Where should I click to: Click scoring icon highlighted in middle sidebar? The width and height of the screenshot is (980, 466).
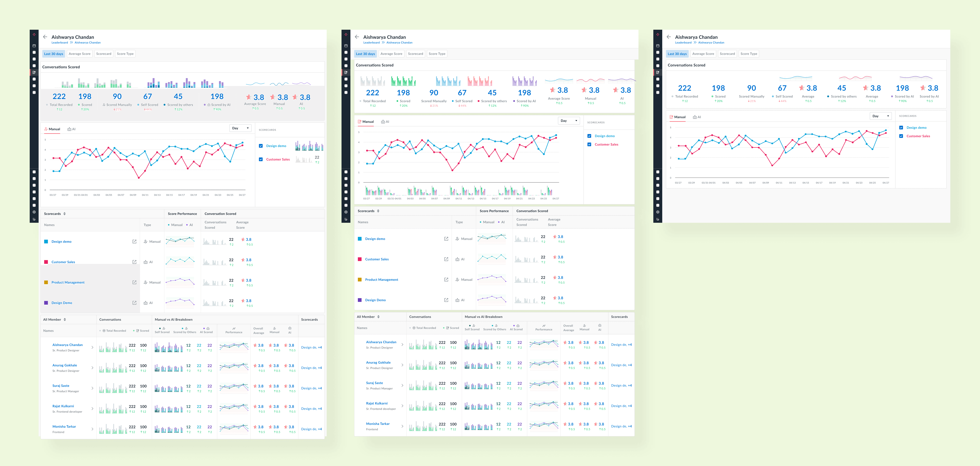point(346,72)
